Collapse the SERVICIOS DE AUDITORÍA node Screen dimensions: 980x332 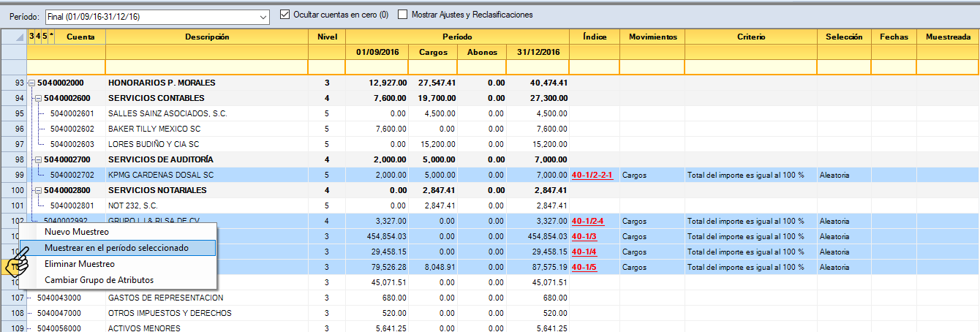click(38, 160)
